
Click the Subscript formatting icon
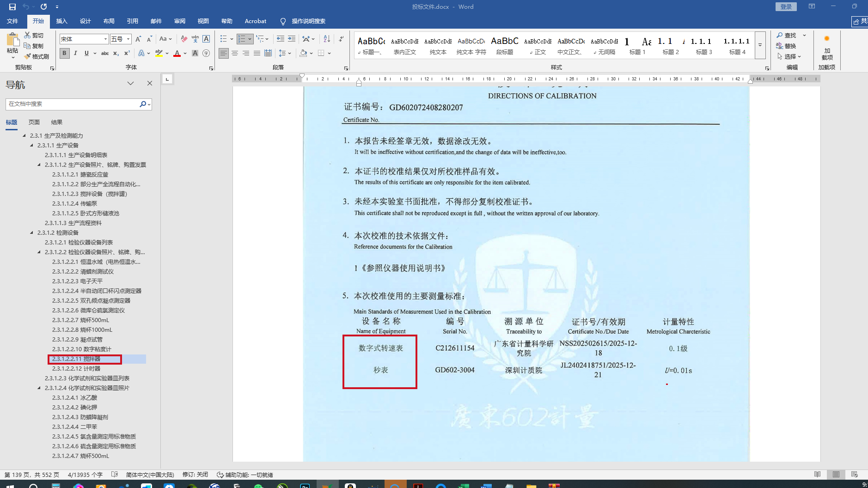pyautogui.click(x=116, y=53)
